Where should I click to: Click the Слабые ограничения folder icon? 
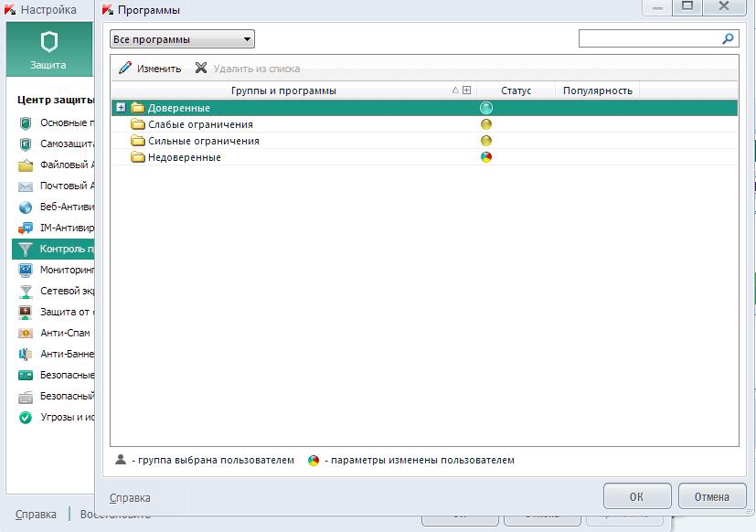point(138,124)
